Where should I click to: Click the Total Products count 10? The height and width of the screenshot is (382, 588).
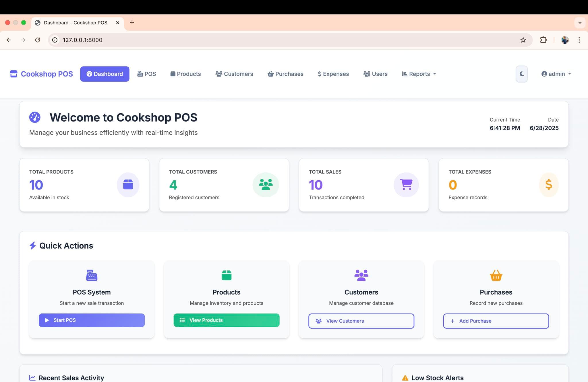[x=36, y=185]
